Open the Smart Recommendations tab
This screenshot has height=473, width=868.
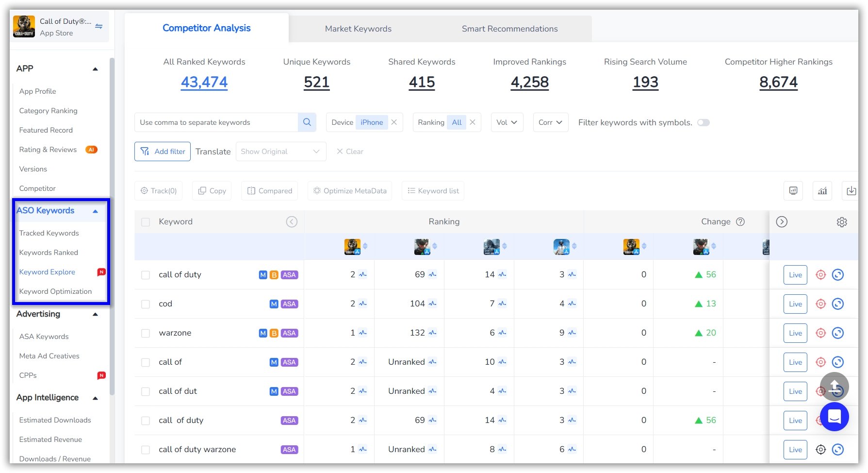click(509, 29)
